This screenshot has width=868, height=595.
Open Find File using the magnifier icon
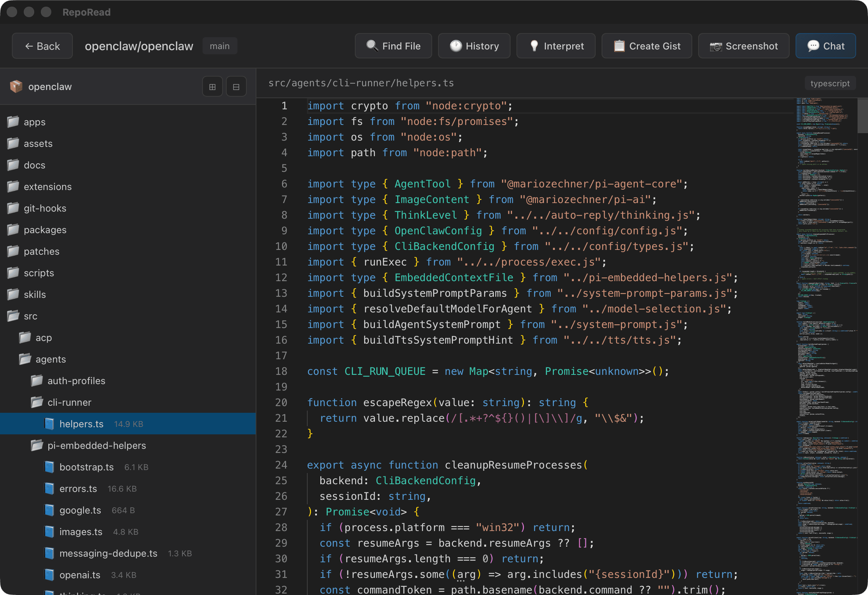tap(372, 46)
